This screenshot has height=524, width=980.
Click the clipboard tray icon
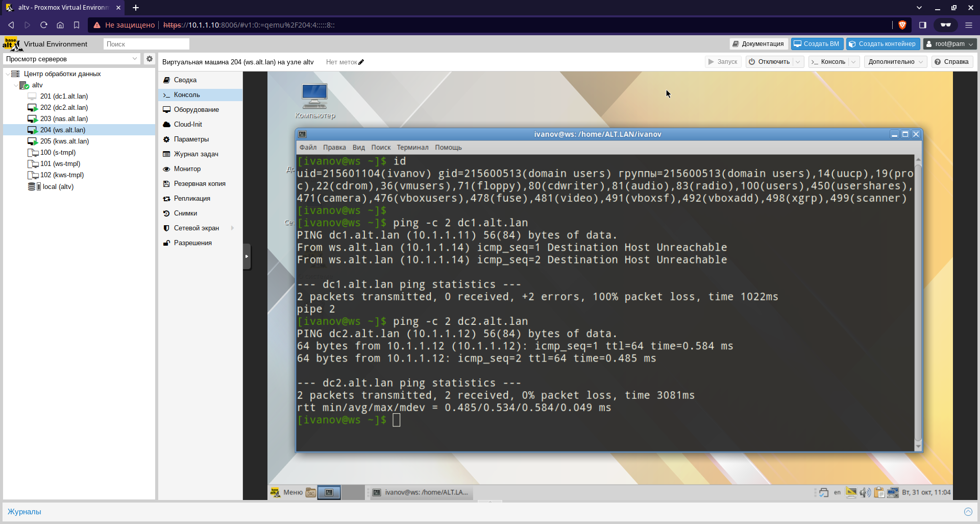(879, 492)
